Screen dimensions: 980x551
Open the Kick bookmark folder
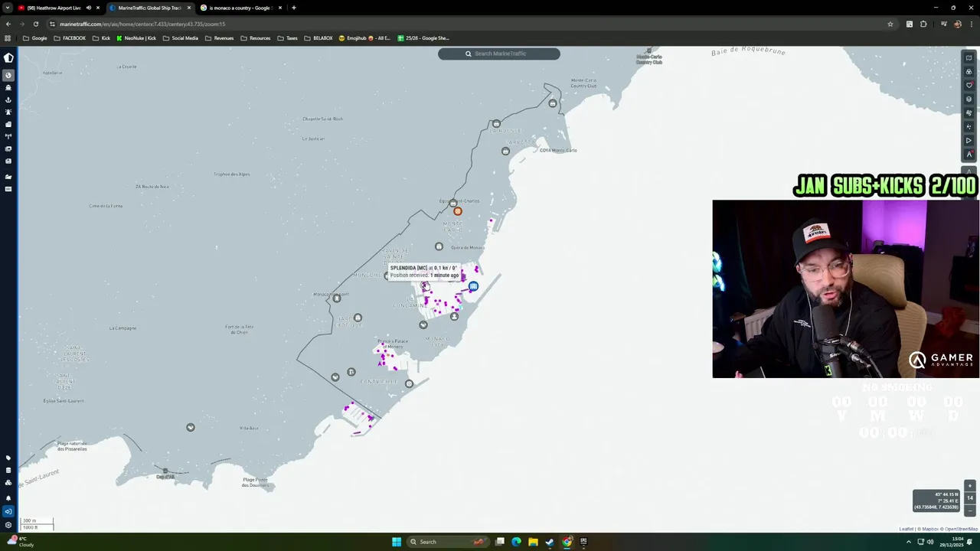tap(101, 37)
